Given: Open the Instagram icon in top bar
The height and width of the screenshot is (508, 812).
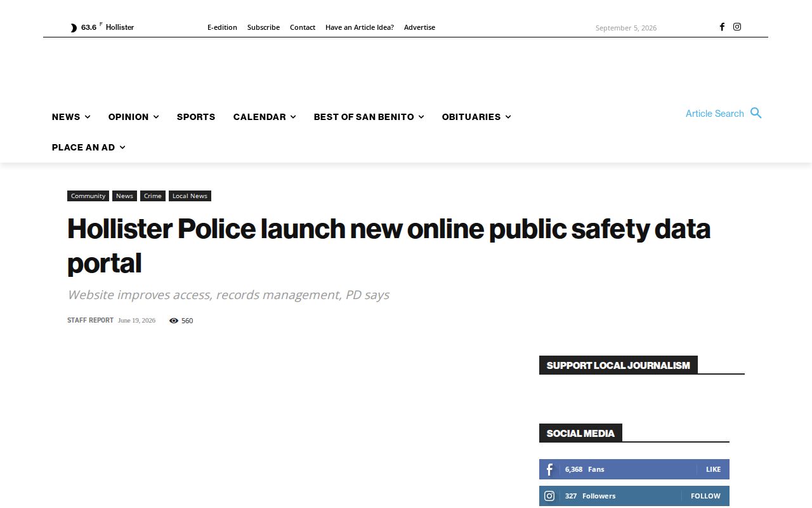Looking at the screenshot, I should point(737,27).
